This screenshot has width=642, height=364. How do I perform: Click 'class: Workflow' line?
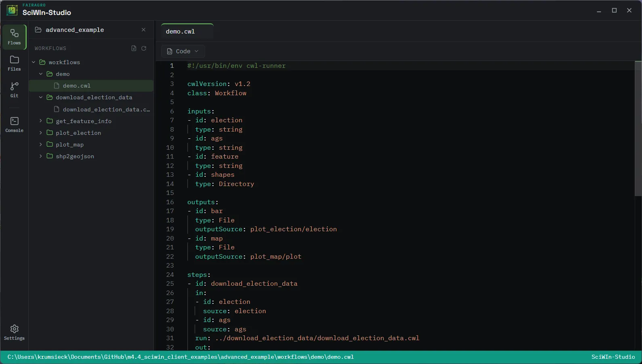(217, 93)
